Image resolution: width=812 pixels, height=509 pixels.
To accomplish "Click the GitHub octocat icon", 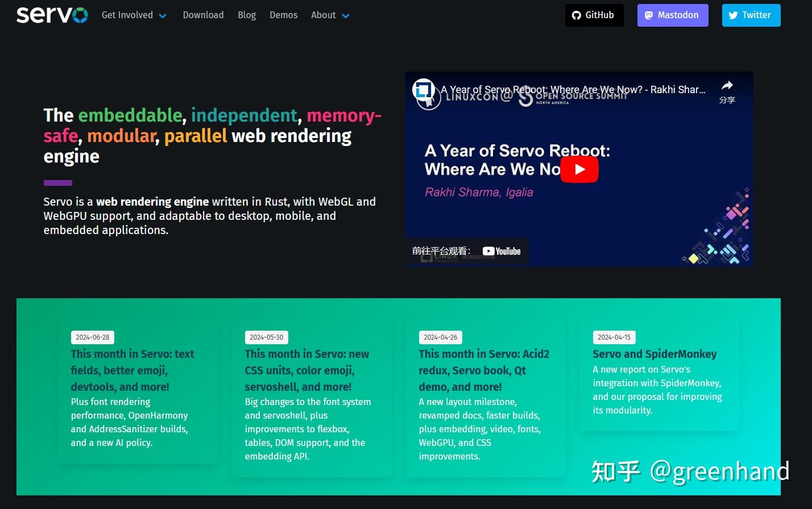I will 575,15.
